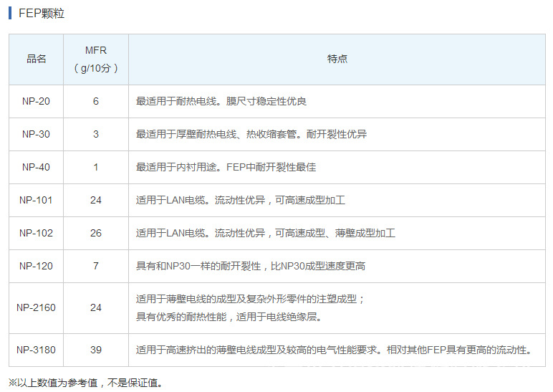Viewport: 553px width, 392px height.
Task: Click the NP-3180 description about 高速挤出
Action: (x=334, y=350)
